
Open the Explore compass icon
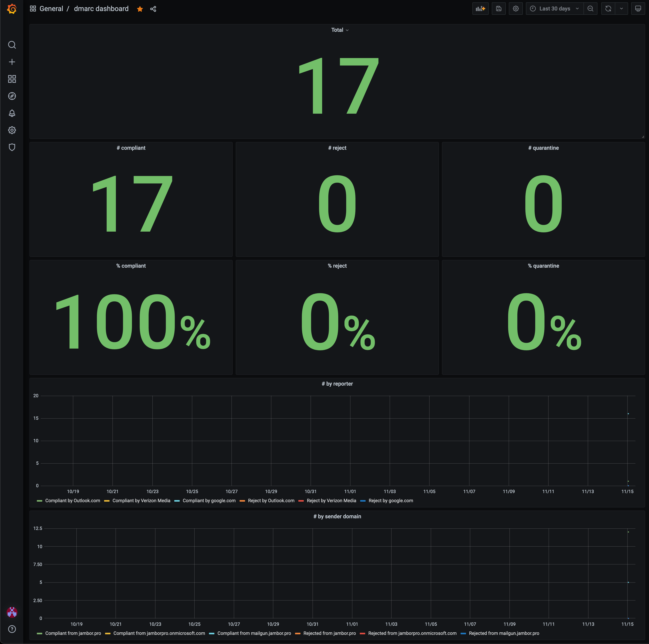12,96
